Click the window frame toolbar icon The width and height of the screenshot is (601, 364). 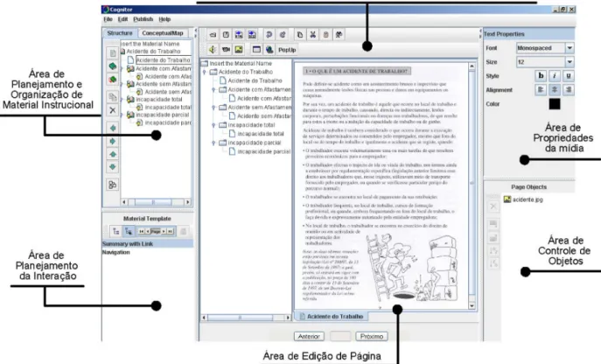pyautogui.click(x=256, y=50)
